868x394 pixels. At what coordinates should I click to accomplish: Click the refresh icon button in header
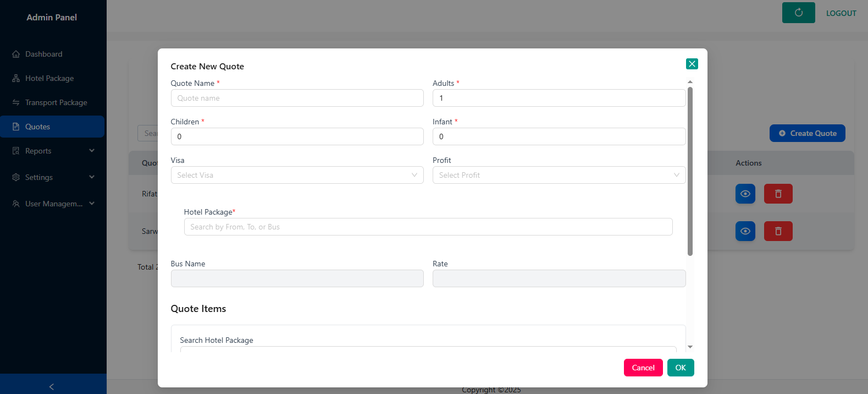798,13
